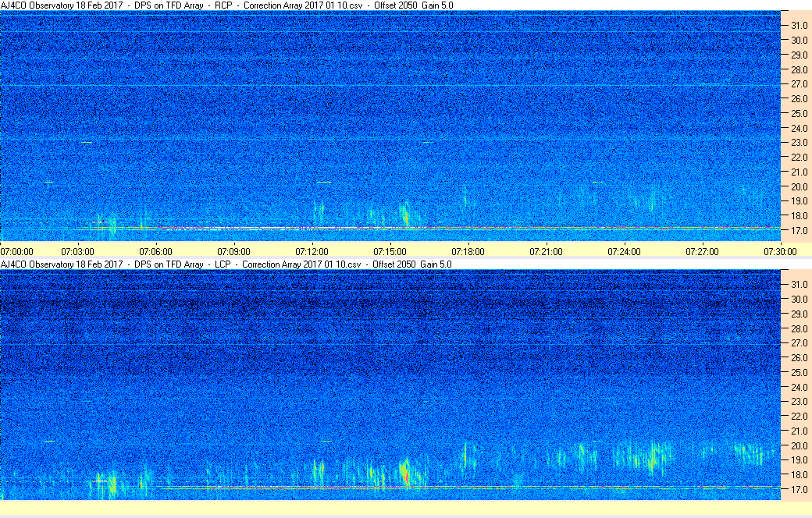Click the RCP spectrogram title text
812x518 pixels.
pyautogui.click(x=227, y=5)
